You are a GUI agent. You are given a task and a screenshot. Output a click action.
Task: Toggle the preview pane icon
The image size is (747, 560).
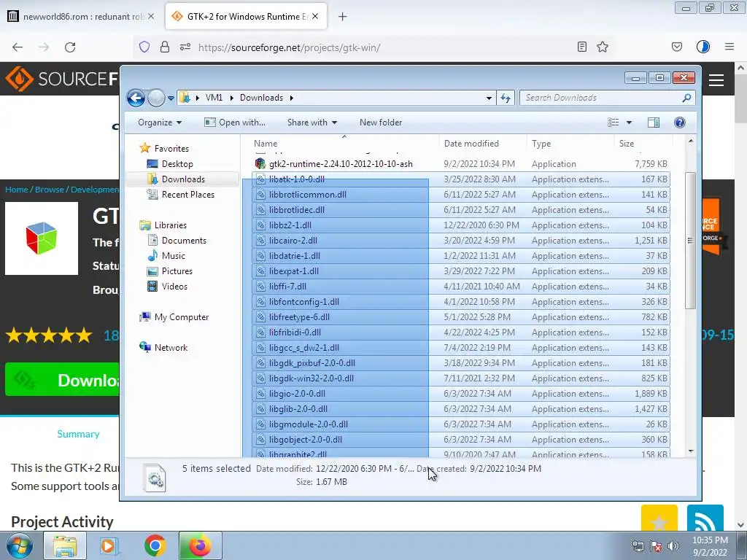[x=654, y=122]
